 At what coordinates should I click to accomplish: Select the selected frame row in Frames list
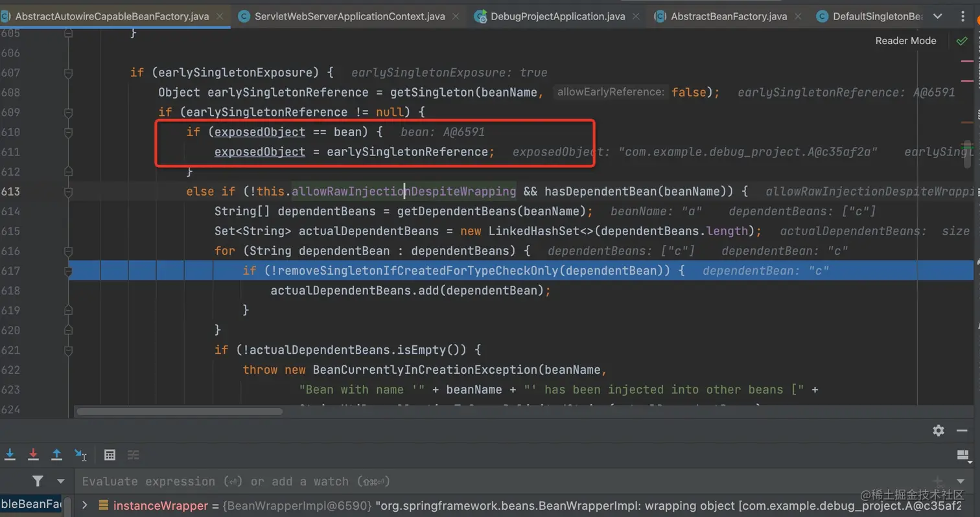point(31,505)
